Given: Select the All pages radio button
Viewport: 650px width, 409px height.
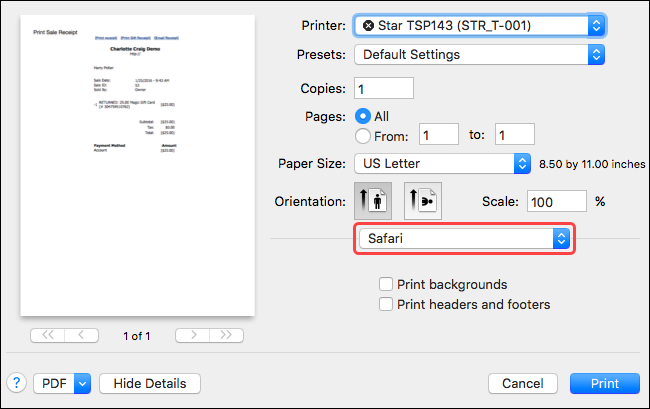Looking at the screenshot, I should [363, 116].
